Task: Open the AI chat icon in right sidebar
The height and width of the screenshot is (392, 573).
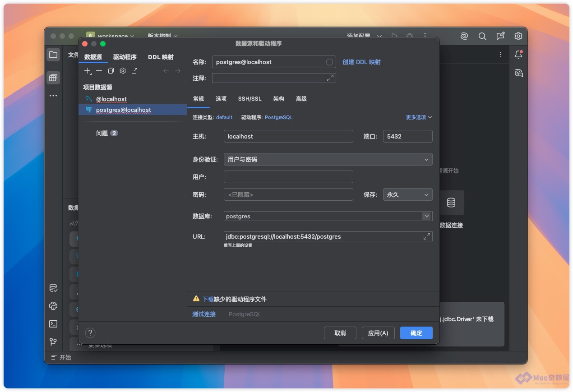Action: point(518,73)
